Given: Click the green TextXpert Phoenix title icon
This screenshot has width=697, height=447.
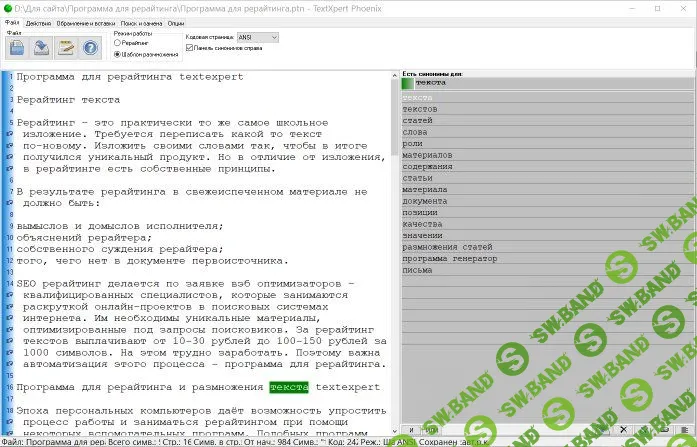Looking at the screenshot, I should [x=8, y=8].
